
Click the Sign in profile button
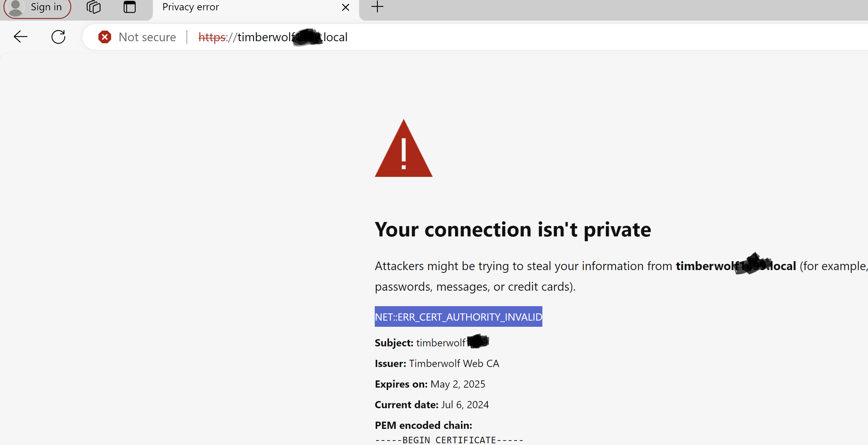tap(37, 7)
